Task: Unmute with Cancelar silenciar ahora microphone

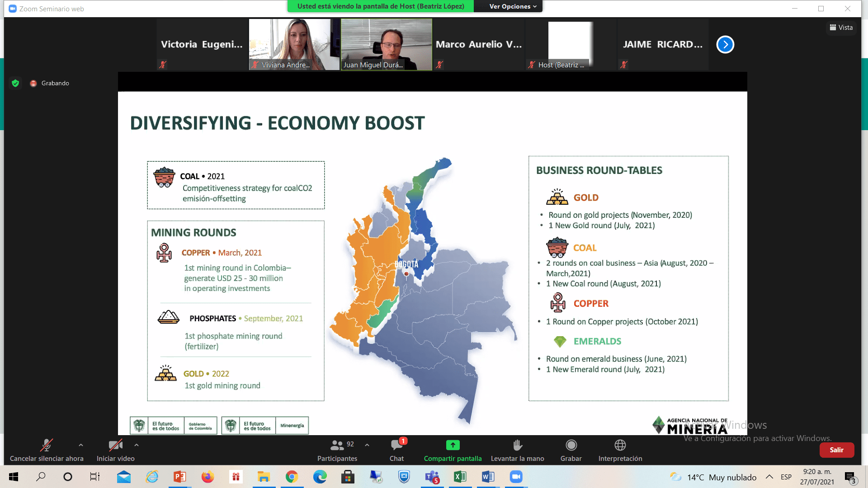Action: pyautogui.click(x=47, y=450)
